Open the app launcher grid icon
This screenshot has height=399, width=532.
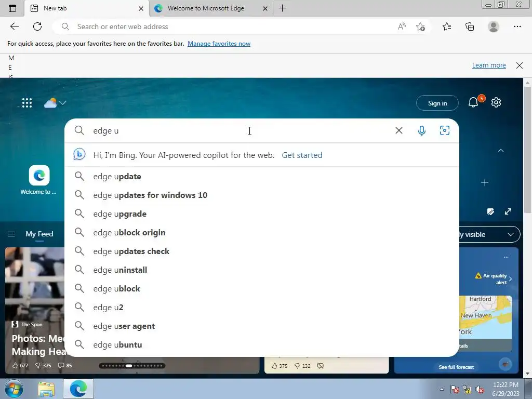pyautogui.click(x=27, y=103)
